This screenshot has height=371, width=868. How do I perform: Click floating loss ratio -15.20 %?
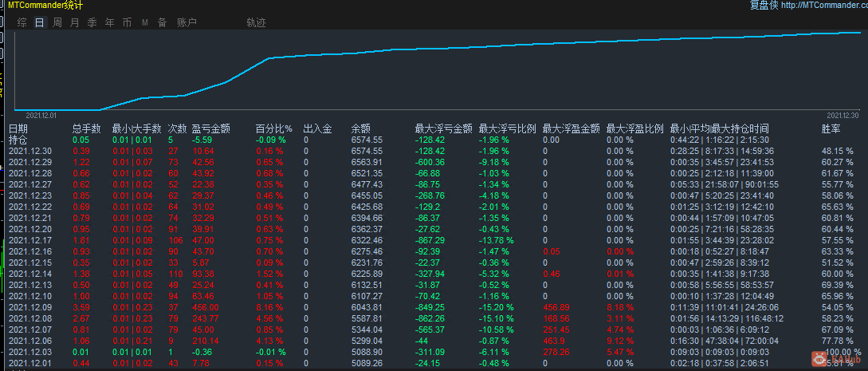[x=496, y=307]
